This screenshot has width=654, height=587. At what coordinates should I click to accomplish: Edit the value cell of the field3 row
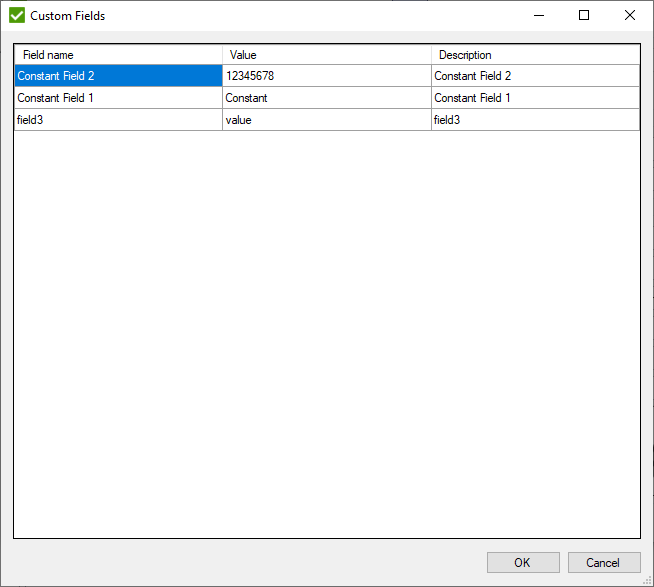pyautogui.click(x=327, y=120)
